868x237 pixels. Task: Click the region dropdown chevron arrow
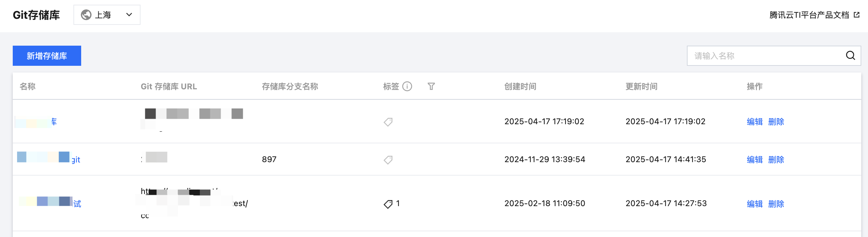(x=129, y=15)
